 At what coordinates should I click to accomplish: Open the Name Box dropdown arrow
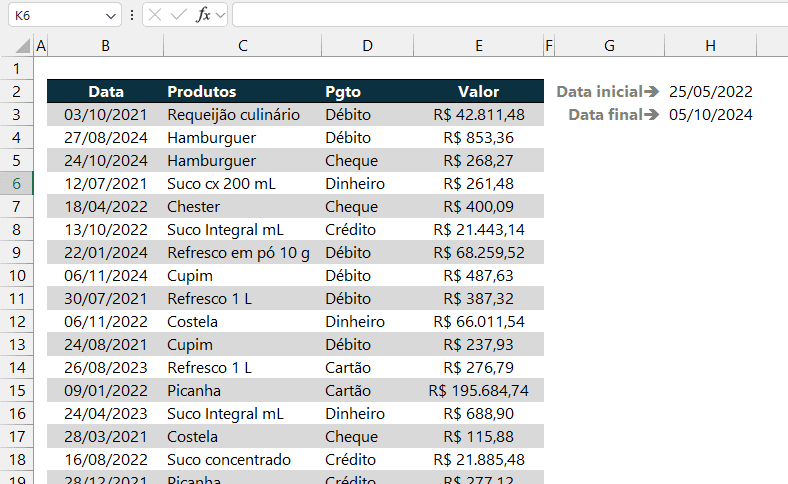(x=111, y=16)
